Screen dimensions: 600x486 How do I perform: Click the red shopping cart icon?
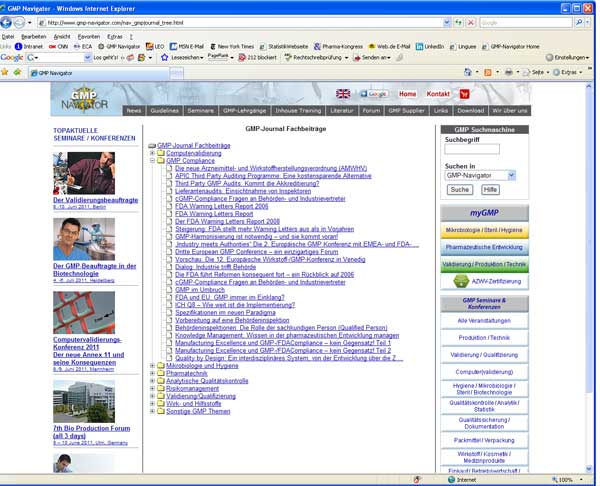click(464, 94)
